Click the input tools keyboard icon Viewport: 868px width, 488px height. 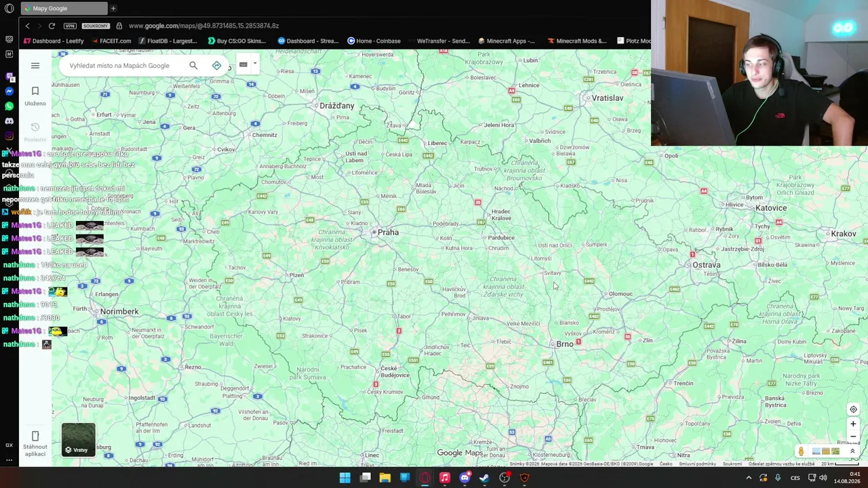pos(243,64)
